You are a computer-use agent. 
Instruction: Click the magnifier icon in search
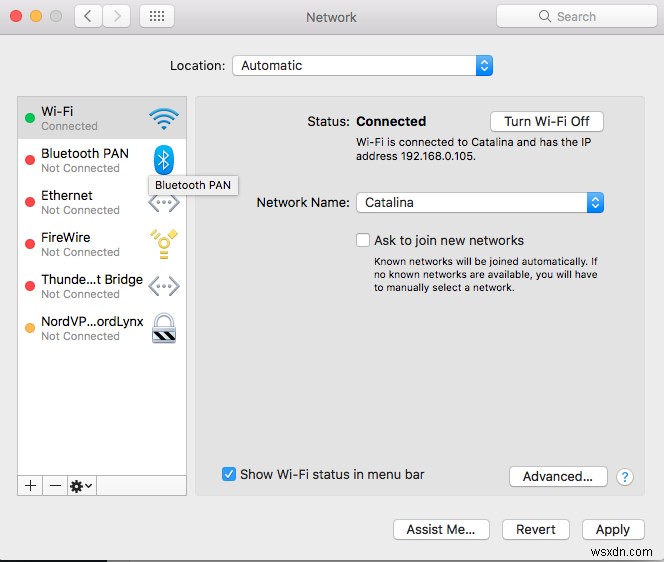coord(545,16)
